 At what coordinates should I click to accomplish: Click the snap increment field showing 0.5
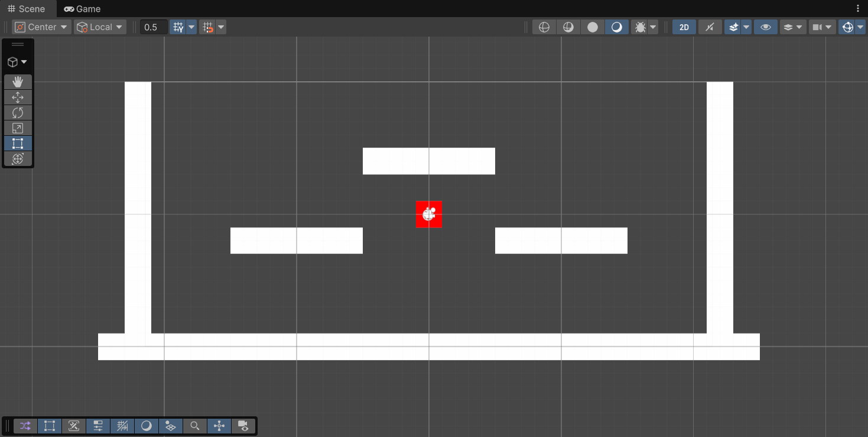click(x=153, y=27)
